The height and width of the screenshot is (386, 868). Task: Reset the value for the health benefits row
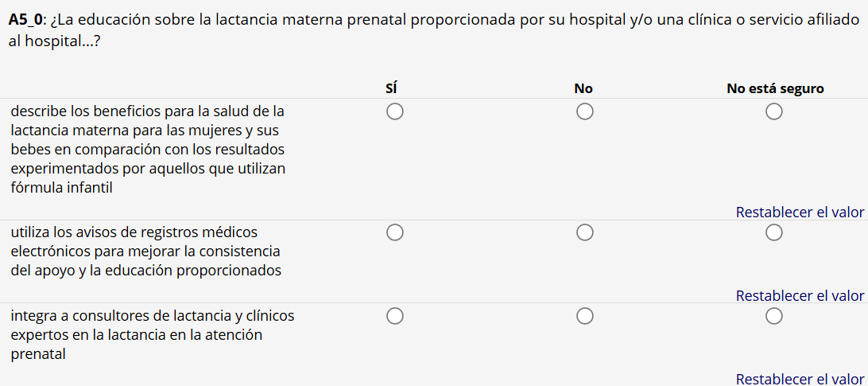click(800, 212)
